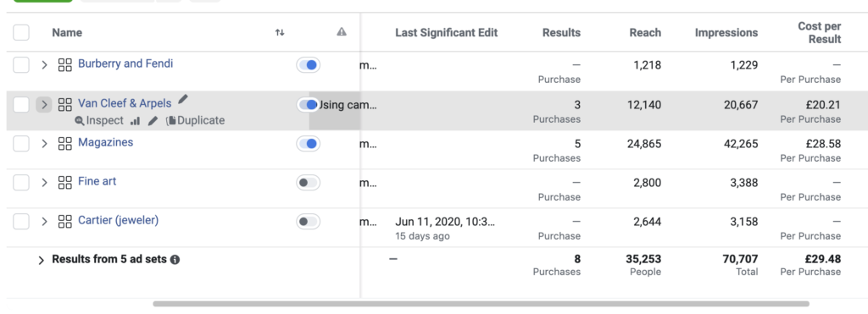Check the Burberry and Fendi row checkbox
This screenshot has width=868, height=314.
[x=21, y=65]
